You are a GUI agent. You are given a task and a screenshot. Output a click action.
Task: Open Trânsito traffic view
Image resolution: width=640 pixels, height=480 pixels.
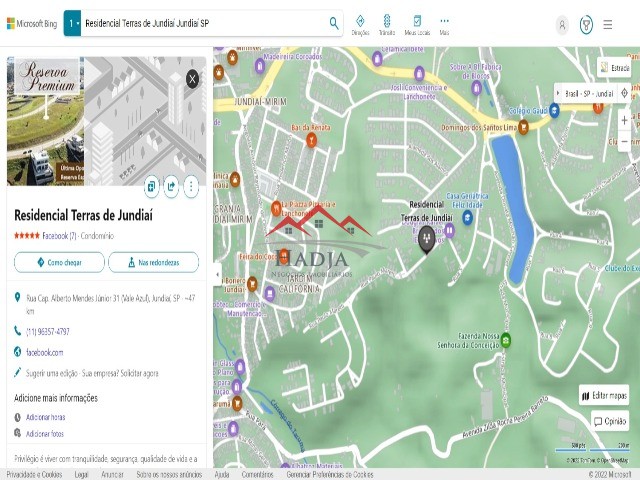pyautogui.click(x=387, y=25)
